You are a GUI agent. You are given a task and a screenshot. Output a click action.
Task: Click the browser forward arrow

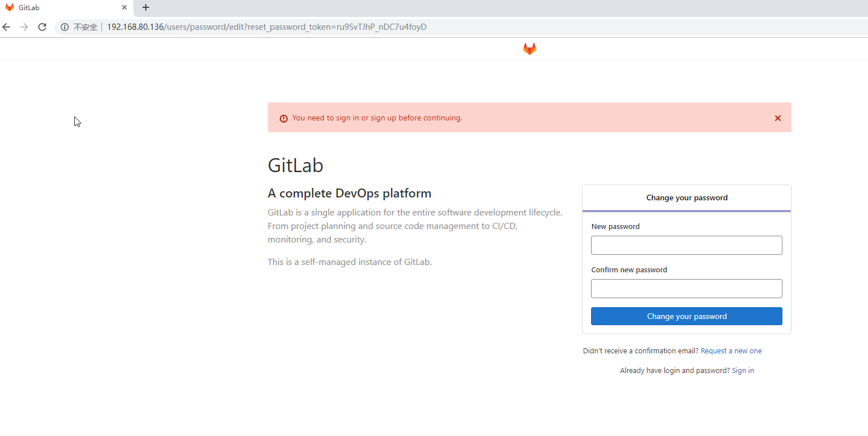24,27
